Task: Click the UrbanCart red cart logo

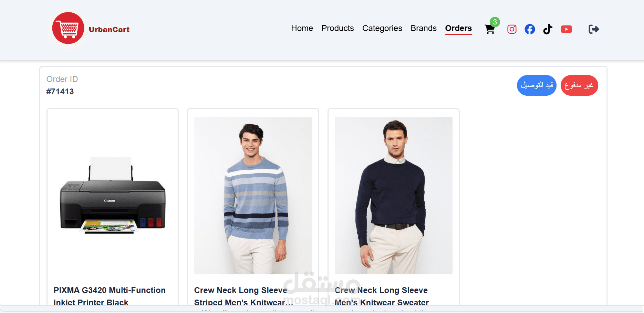Action: [68, 28]
